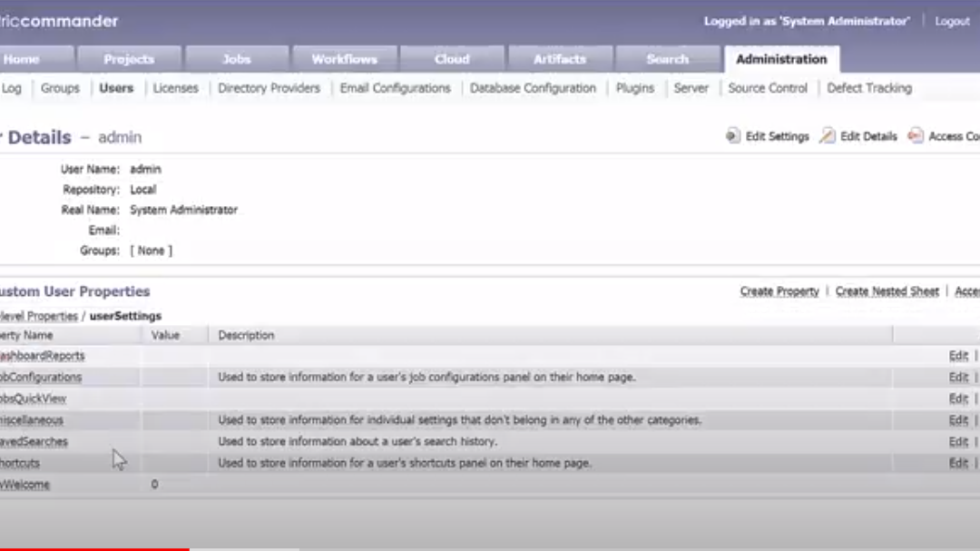Click the Edit Settings link text
980x551 pixels.
click(777, 136)
